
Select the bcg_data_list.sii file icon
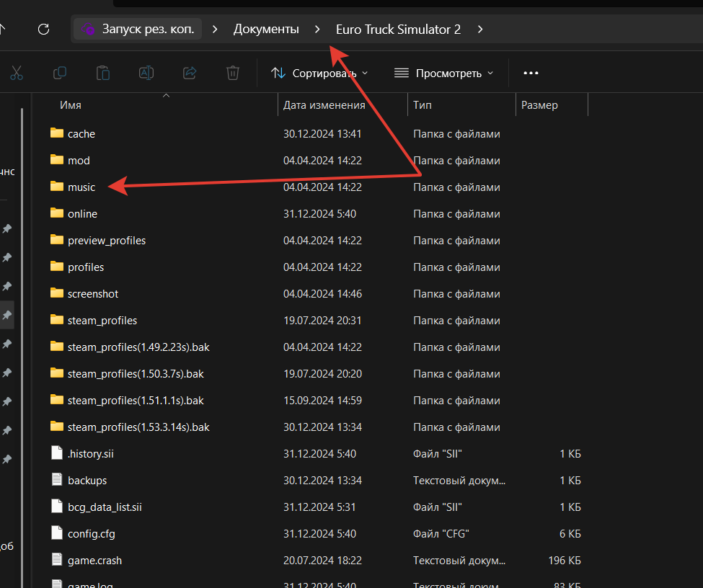pyautogui.click(x=57, y=507)
